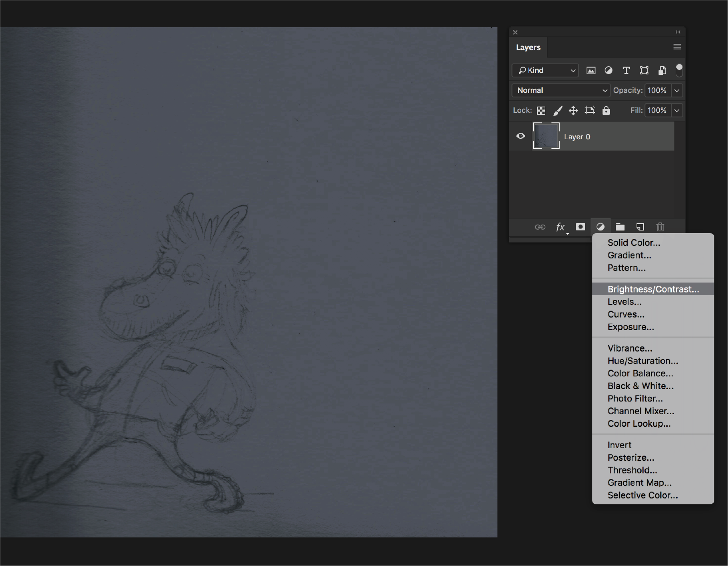Open the Normal blend mode dropdown
Viewport: 728px width, 566px height.
[561, 90]
